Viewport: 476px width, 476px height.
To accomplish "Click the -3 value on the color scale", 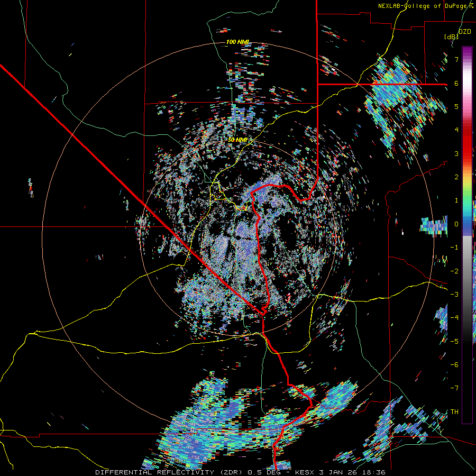I will point(454,295).
